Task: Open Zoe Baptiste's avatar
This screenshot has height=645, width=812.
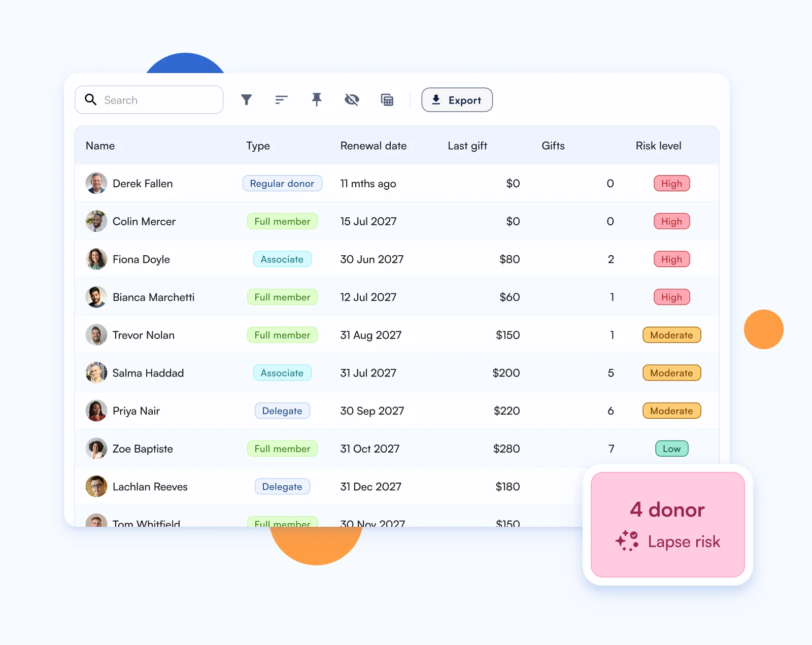Action: pyautogui.click(x=96, y=449)
